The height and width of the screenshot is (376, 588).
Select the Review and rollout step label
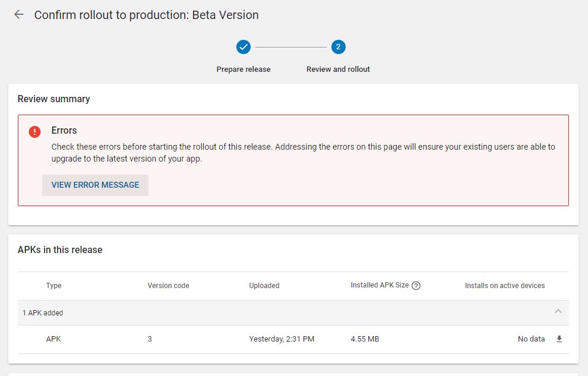tap(338, 69)
